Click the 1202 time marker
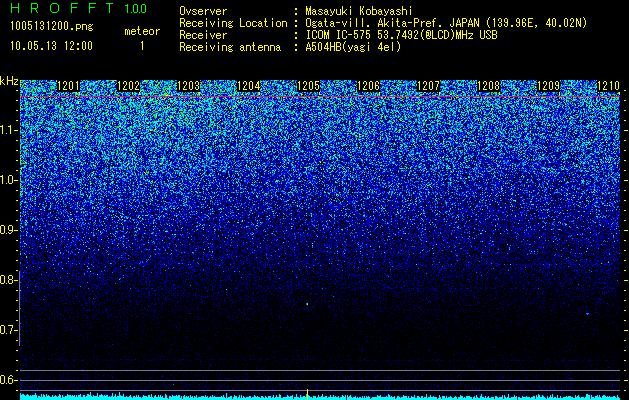 (x=128, y=86)
